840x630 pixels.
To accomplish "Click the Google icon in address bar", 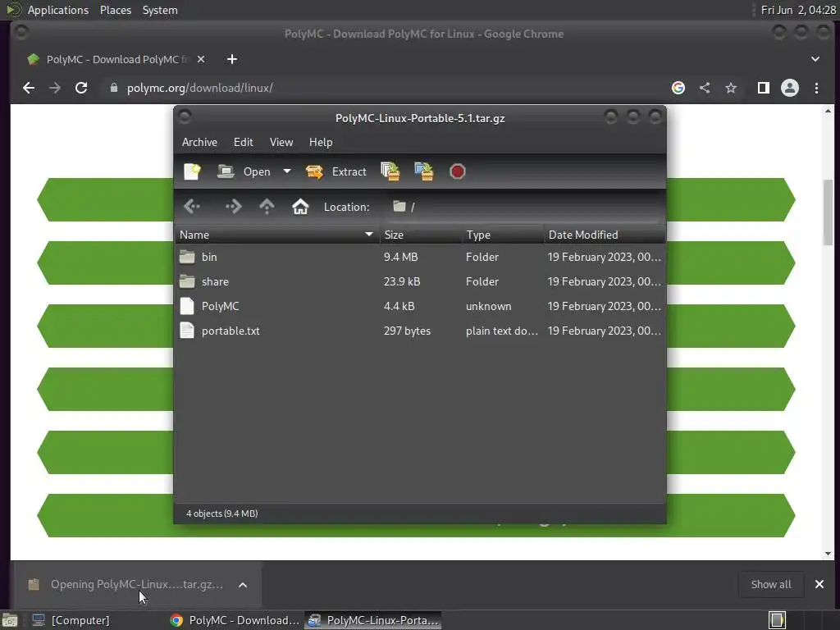I will point(678,88).
